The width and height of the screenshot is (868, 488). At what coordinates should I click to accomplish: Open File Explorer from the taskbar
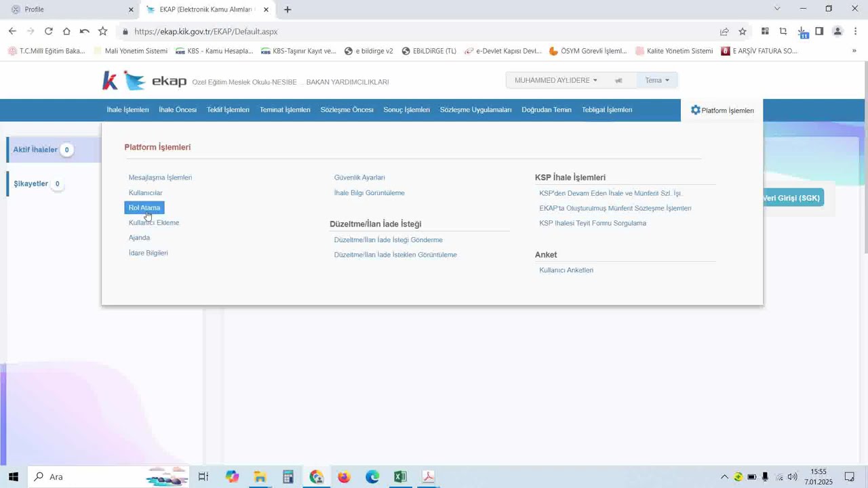pos(260,476)
